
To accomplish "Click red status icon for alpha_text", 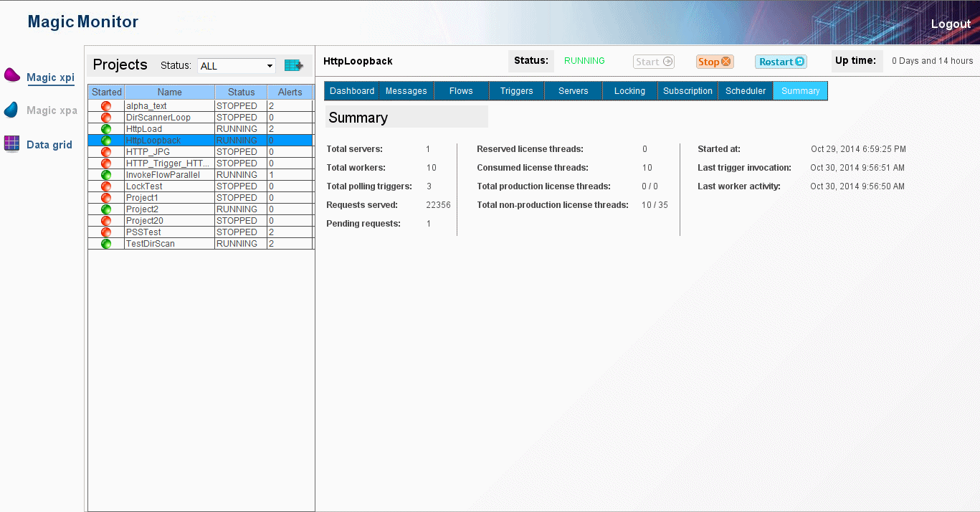I will point(106,106).
